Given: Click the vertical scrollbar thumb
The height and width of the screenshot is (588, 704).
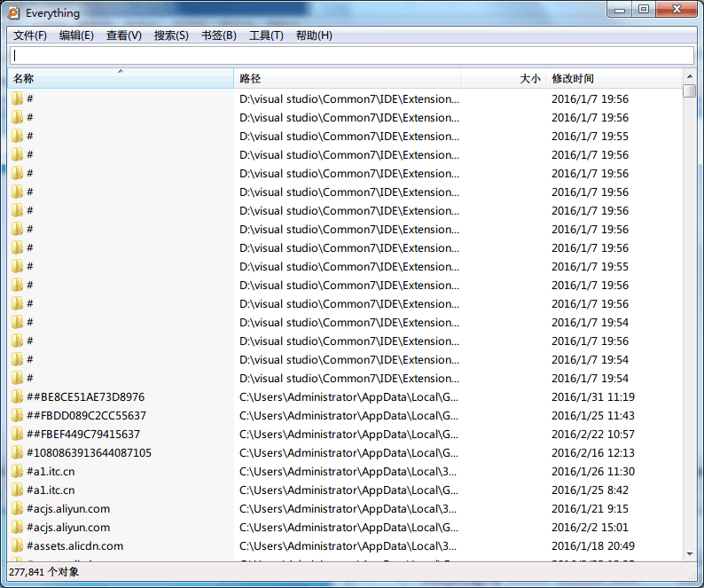Looking at the screenshot, I should [x=690, y=90].
